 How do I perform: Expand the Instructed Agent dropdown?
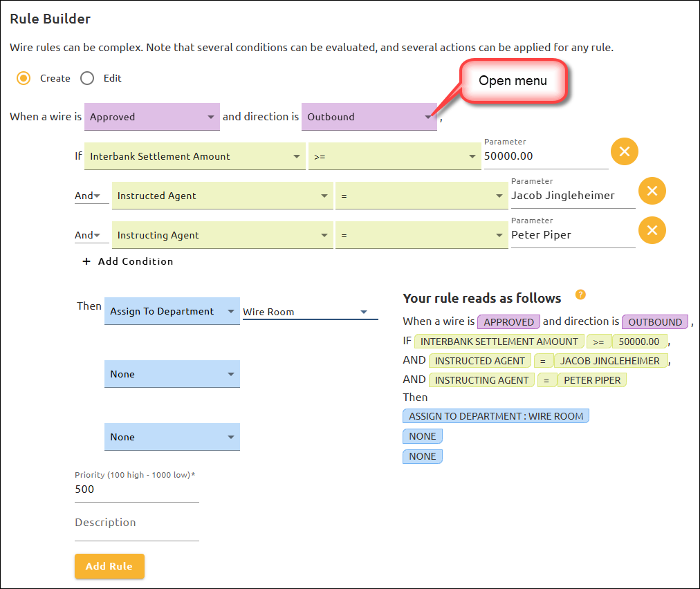325,196
